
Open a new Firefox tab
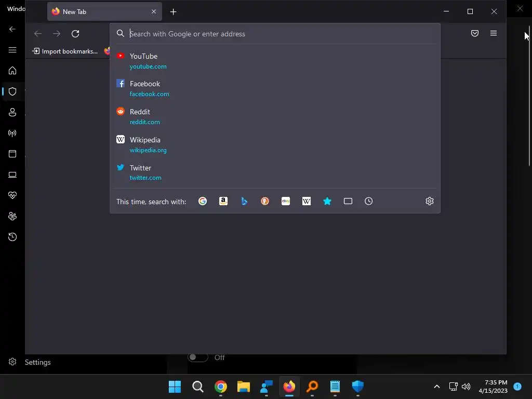[x=174, y=12]
